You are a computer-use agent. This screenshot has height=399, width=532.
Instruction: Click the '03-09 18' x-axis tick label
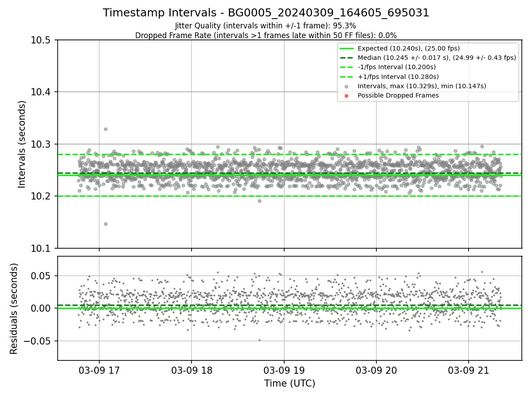tap(192, 371)
